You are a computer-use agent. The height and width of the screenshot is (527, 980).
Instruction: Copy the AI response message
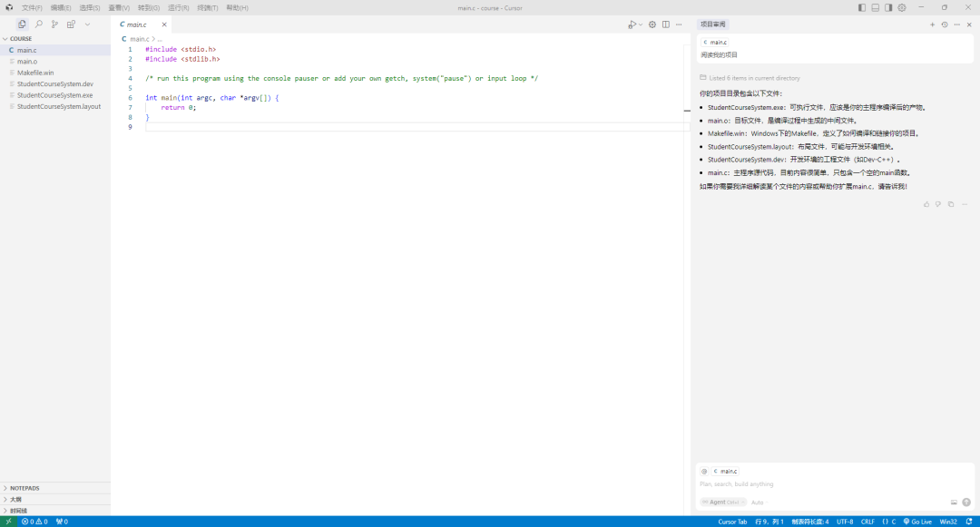pos(951,204)
